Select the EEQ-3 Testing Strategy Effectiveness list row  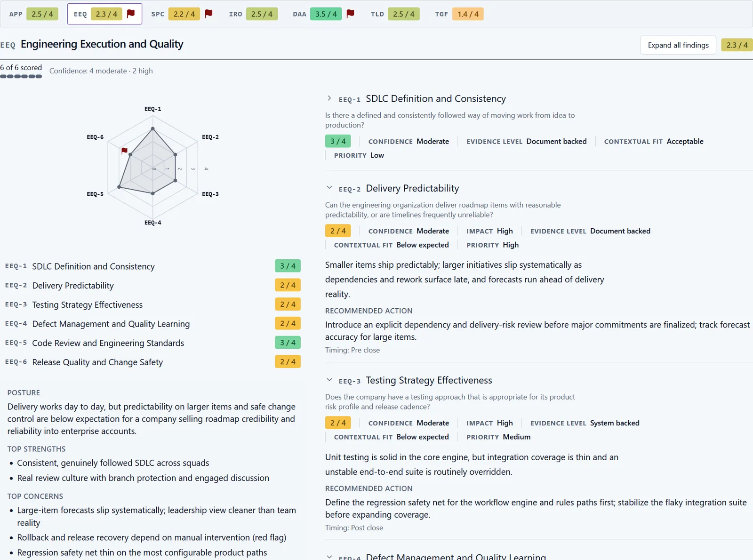(x=152, y=305)
